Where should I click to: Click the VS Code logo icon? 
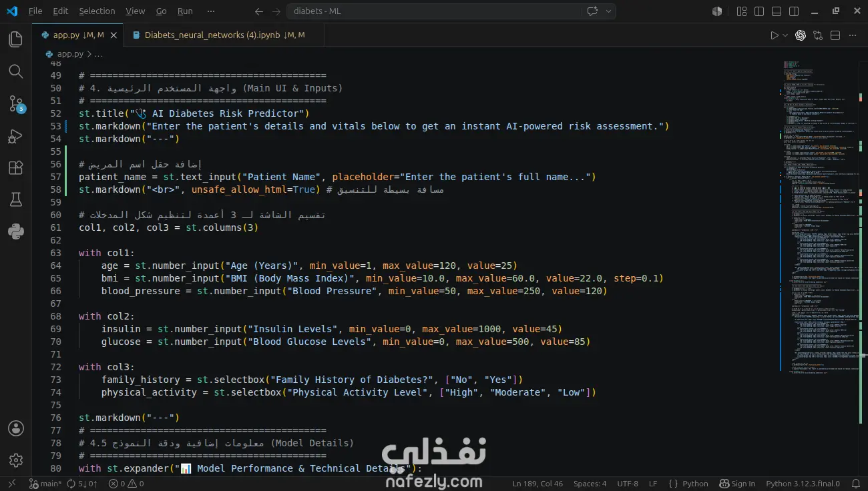[11, 11]
